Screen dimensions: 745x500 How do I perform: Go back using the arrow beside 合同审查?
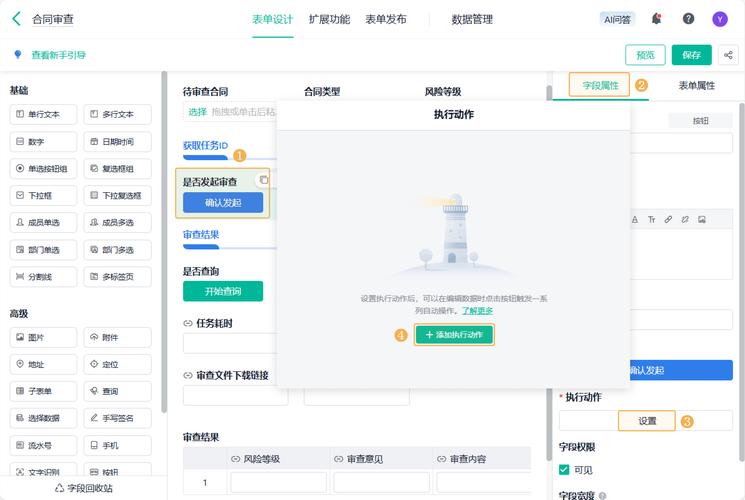tap(16, 19)
